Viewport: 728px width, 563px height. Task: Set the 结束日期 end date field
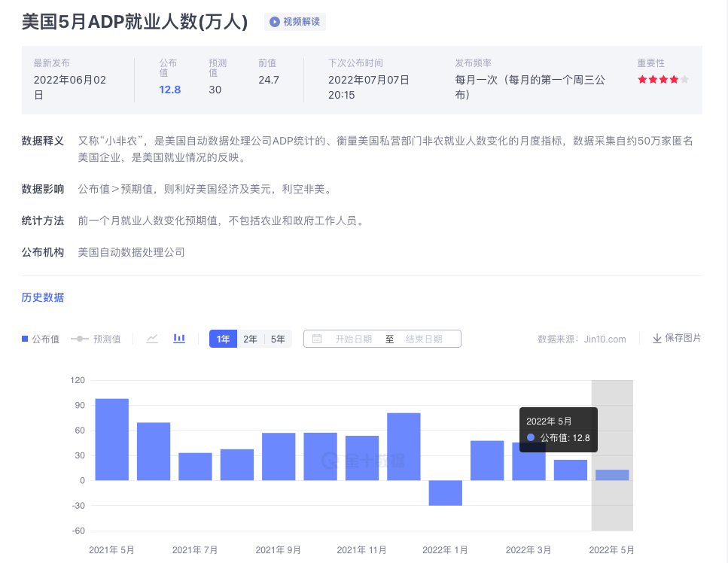pos(424,339)
